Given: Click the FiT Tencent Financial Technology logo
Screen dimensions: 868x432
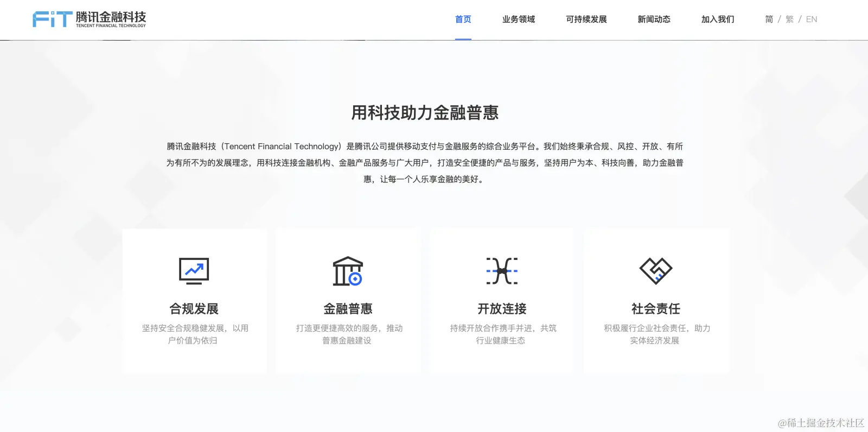Looking at the screenshot, I should 89,19.
